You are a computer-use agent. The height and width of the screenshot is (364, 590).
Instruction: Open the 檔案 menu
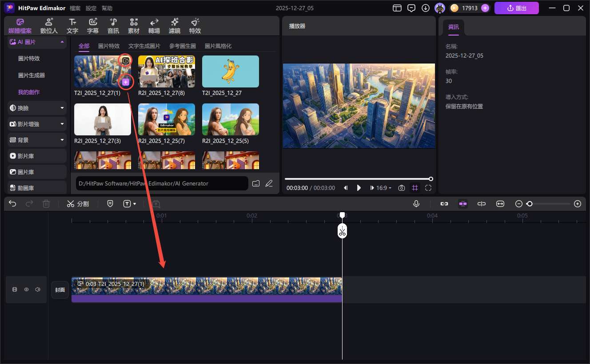point(75,8)
